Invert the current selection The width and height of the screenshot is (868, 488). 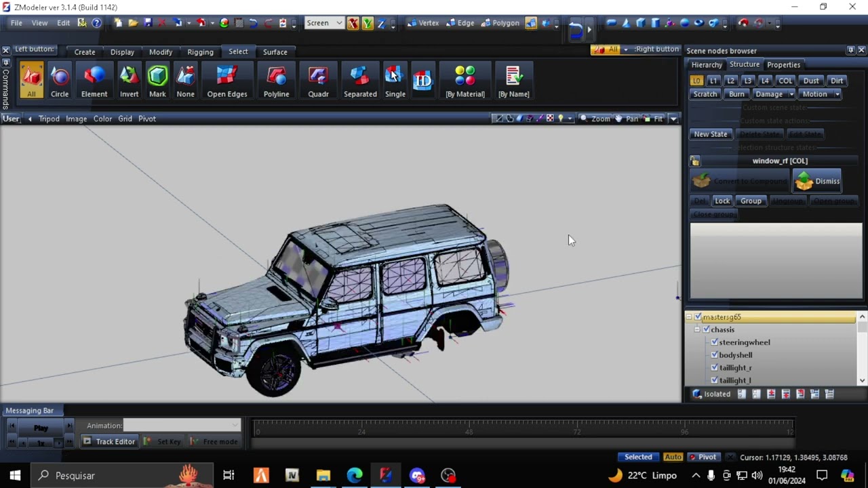pyautogui.click(x=129, y=81)
